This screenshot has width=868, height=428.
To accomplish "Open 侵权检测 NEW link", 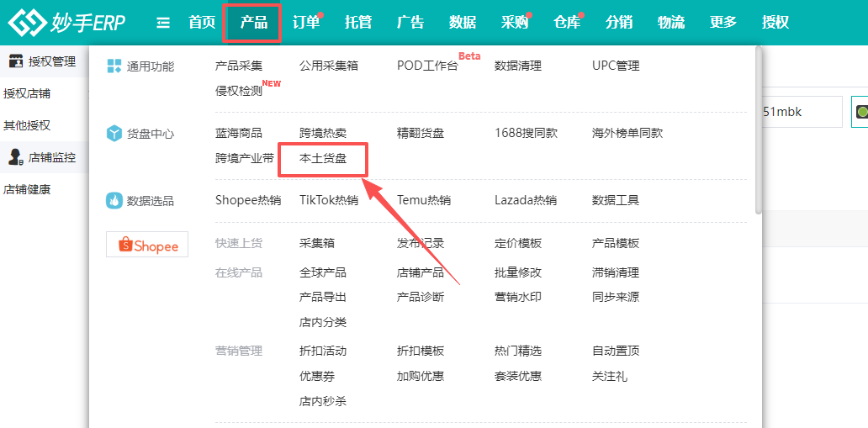I will pyautogui.click(x=239, y=92).
